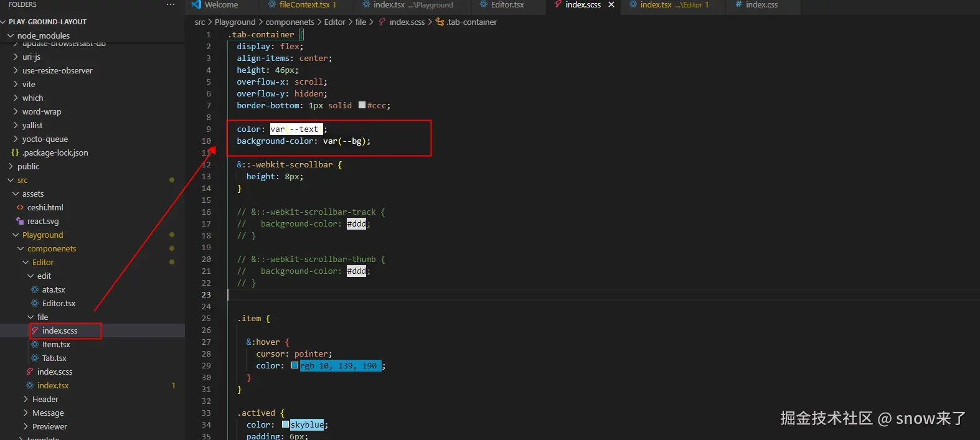The width and height of the screenshot is (980, 440).
Task: Click the React icon beside ata.tsx
Action: (x=35, y=289)
